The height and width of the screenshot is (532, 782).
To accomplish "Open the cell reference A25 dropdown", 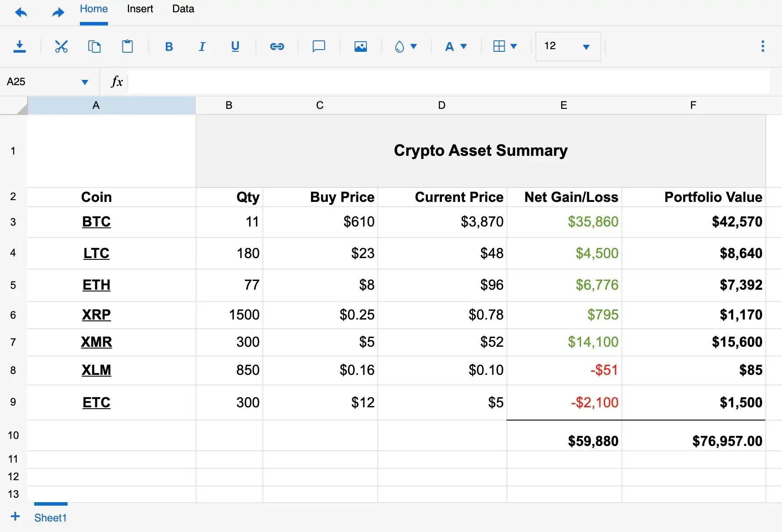I will point(85,81).
